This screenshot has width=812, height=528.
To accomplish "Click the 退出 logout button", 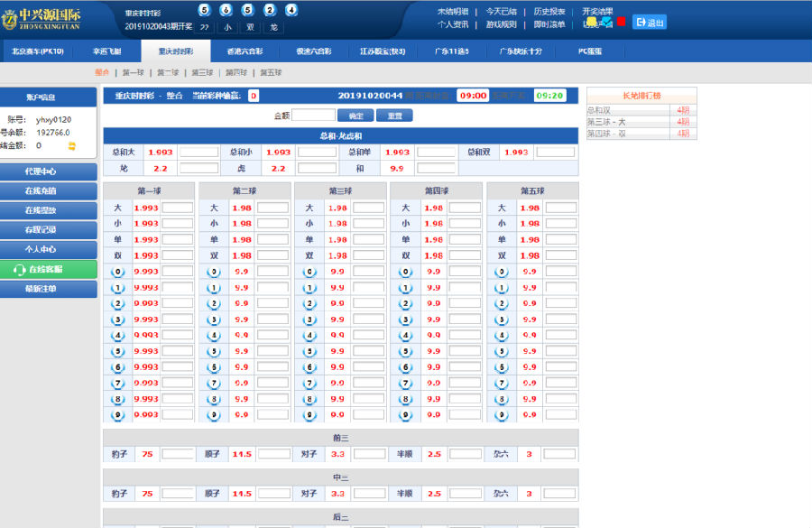I will tap(650, 23).
